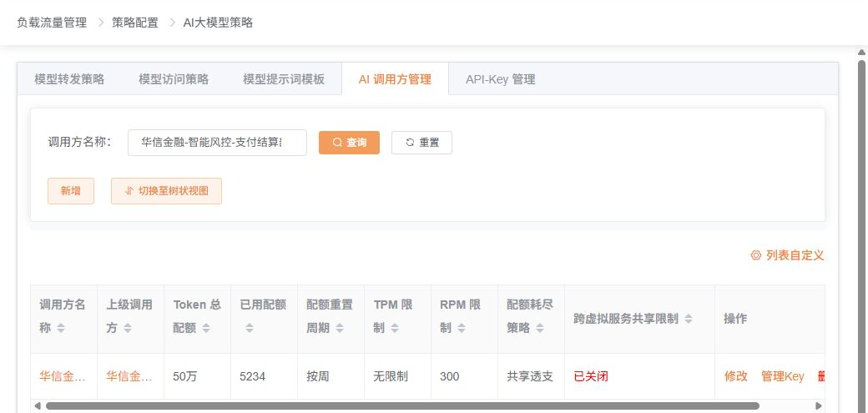Navigate to 负载流量管理 breadcrumb
The image size is (868, 413).
point(52,23)
